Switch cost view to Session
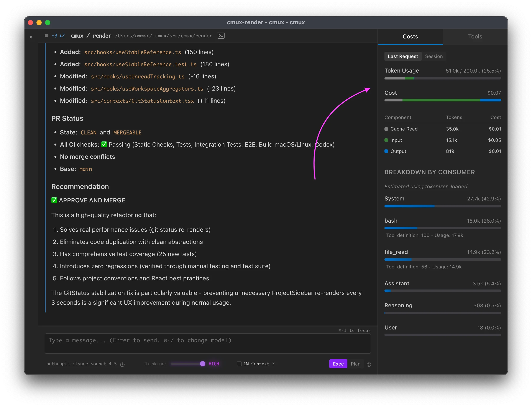The image size is (532, 407). click(x=434, y=56)
